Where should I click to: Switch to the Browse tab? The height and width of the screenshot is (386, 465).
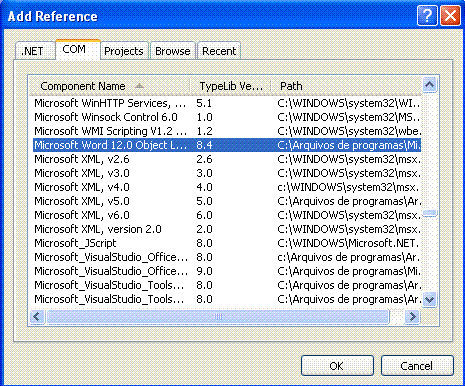click(x=173, y=51)
